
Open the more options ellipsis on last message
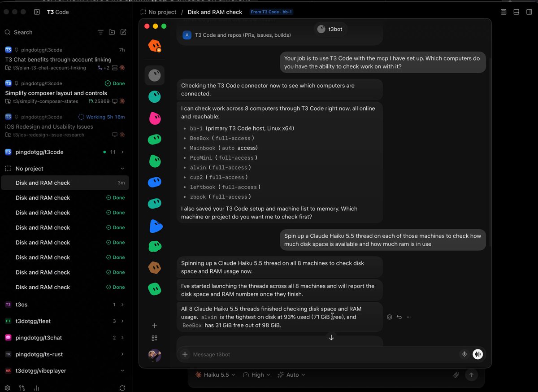(408, 317)
